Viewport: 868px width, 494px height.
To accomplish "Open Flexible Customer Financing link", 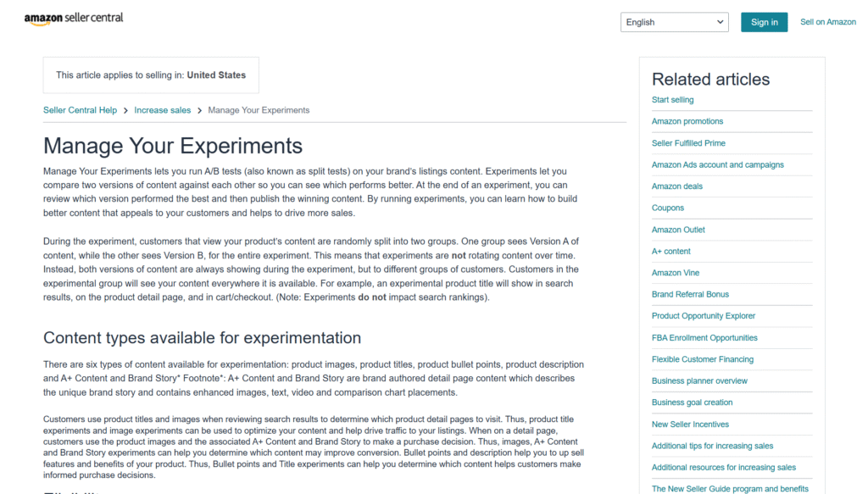I will pyautogui.click(x=702, y=359).
